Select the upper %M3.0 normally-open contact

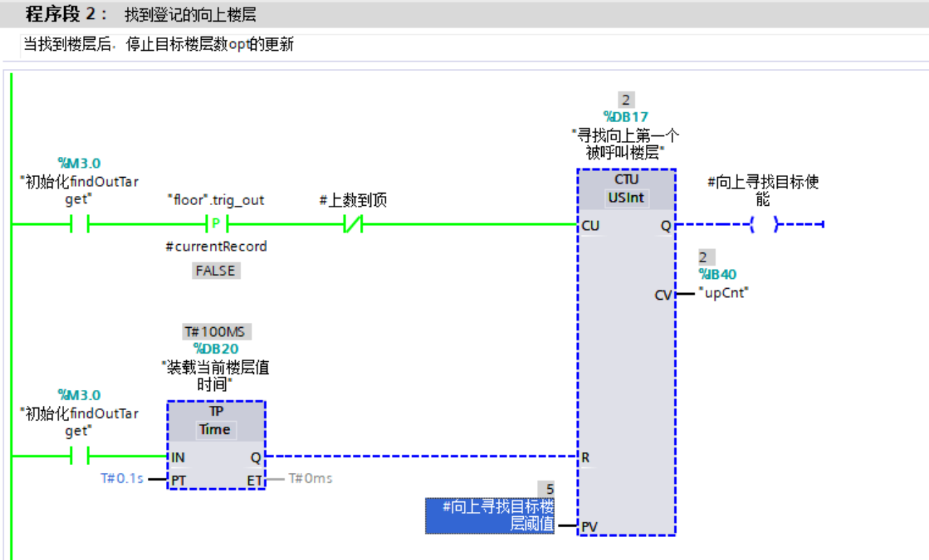tap(80, 225)
